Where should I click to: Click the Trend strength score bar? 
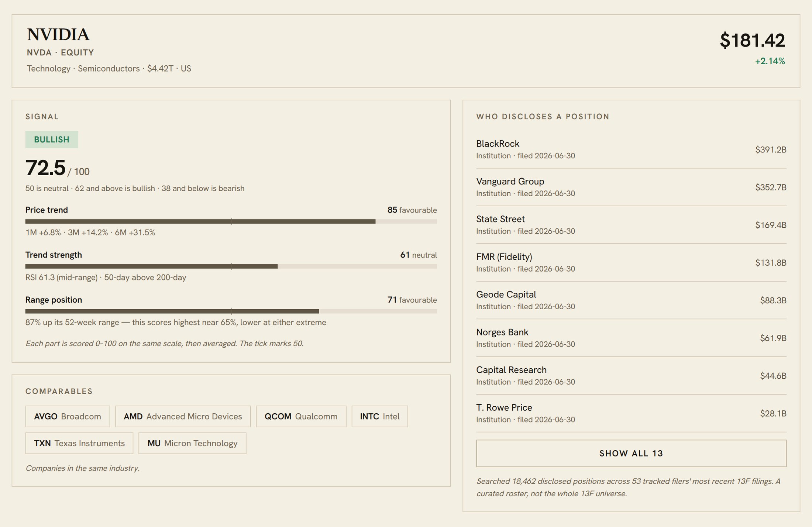[x=231, y=266]
